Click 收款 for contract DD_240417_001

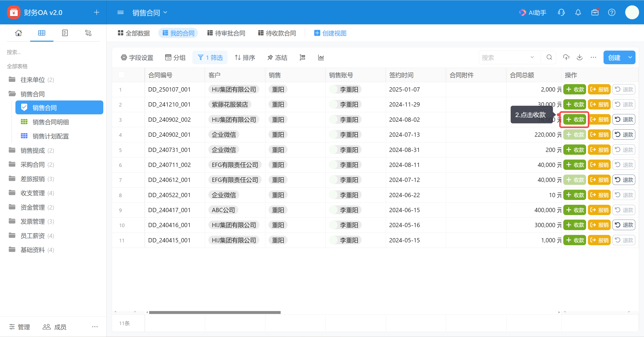click(574, 210)
